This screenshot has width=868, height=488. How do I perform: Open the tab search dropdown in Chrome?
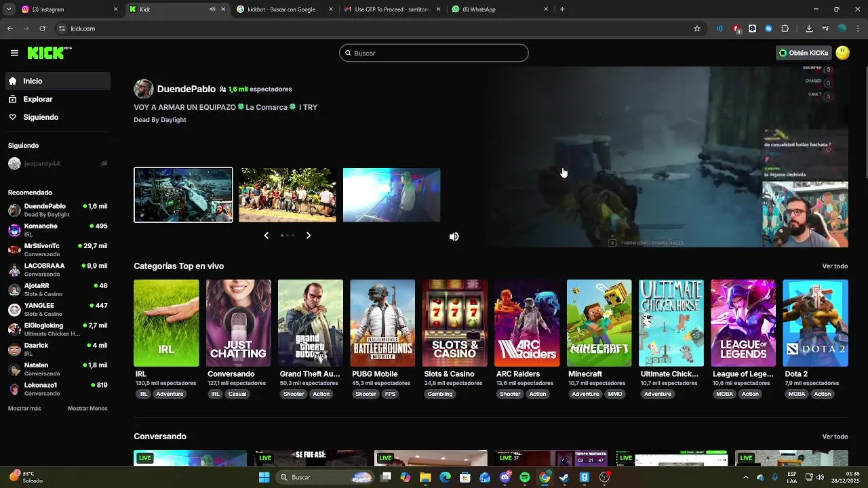point(8,9)
